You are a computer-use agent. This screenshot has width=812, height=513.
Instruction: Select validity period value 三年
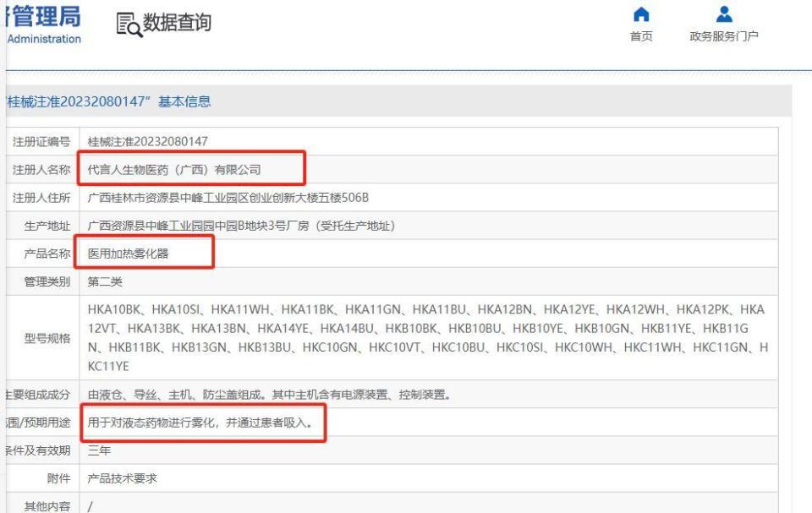(x=99, y=450)
